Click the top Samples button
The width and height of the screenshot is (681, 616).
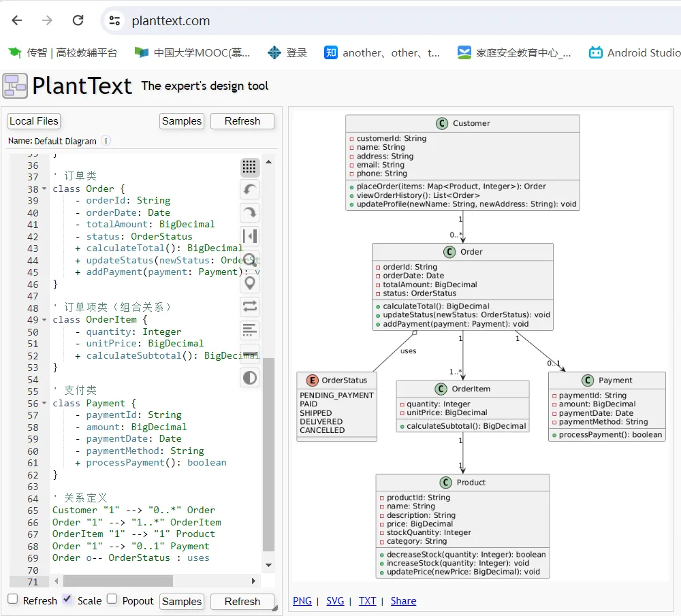coord(182,121)
